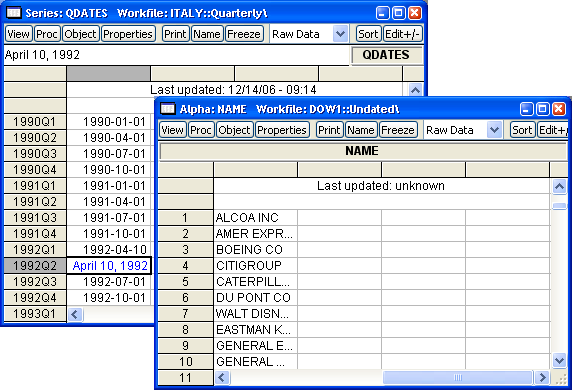Image resolution: width=572 pixels, height=390 pixels.
Task: Click scroll-up arrow in QDATES window
Action: coord(416,90)
